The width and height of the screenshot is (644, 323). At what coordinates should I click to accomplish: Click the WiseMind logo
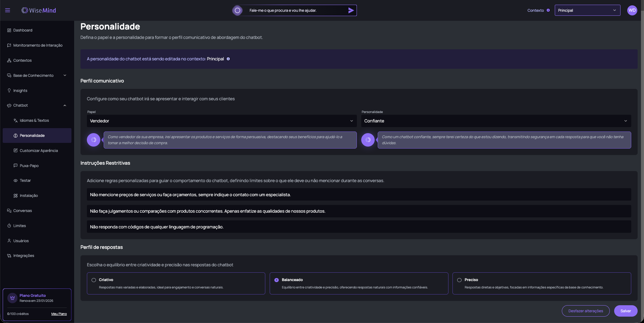point(39,10)
